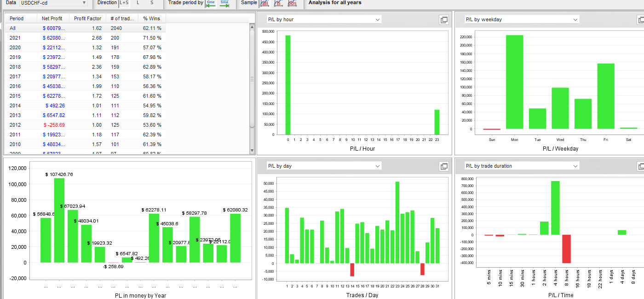The height and width of the screenshot is (299, 644).
Task: Click the red net profit value $ -258.69
Action: [54, 125]
